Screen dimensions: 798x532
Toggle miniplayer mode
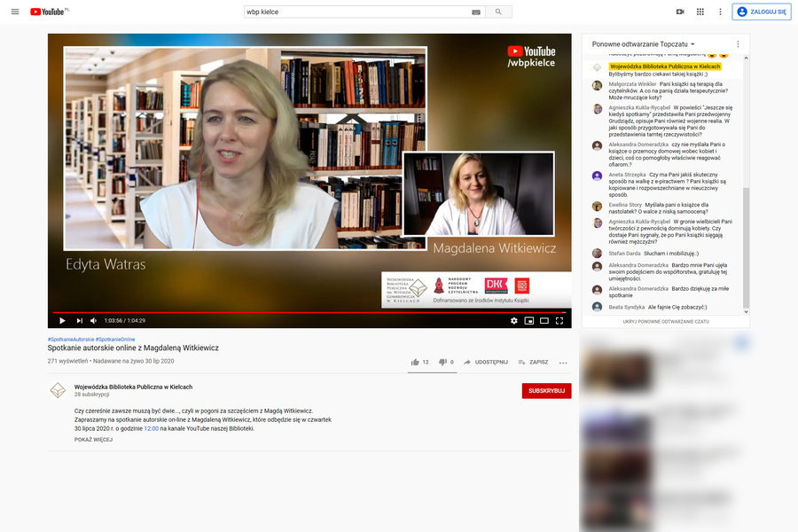coord(529,321)
